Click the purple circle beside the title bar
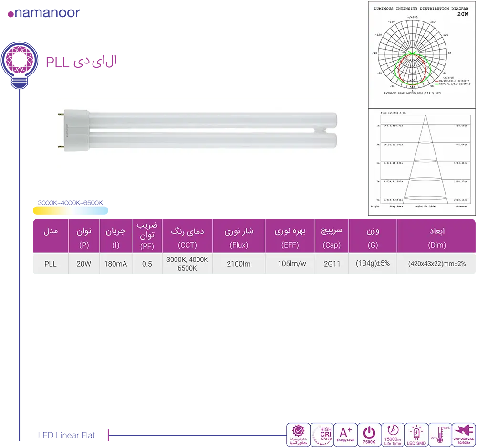Viewport: 477px width, 448px height. (x=19, y=61)
